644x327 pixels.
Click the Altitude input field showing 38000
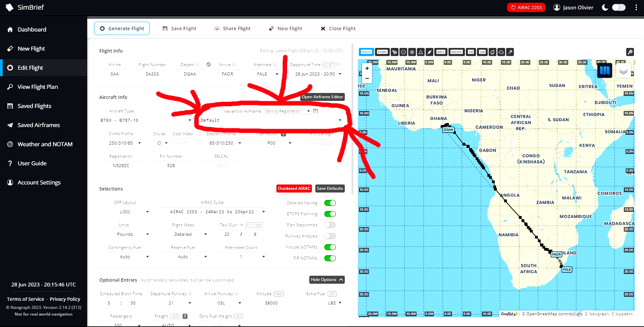point(271,303)
